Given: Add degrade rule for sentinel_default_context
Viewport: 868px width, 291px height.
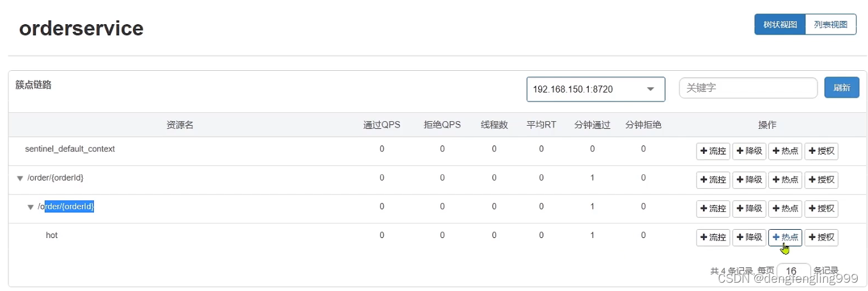Looking at the screenshot, I should [749, 151].
